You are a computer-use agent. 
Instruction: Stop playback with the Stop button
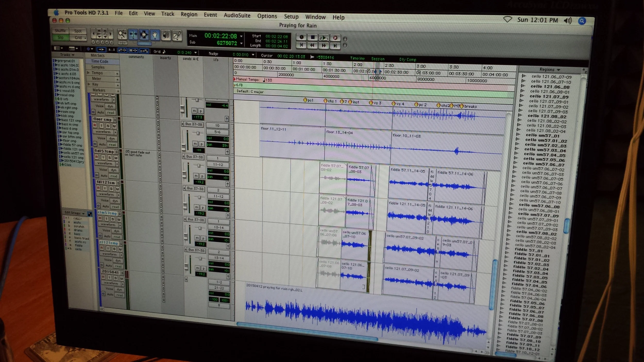pos(312,38)
